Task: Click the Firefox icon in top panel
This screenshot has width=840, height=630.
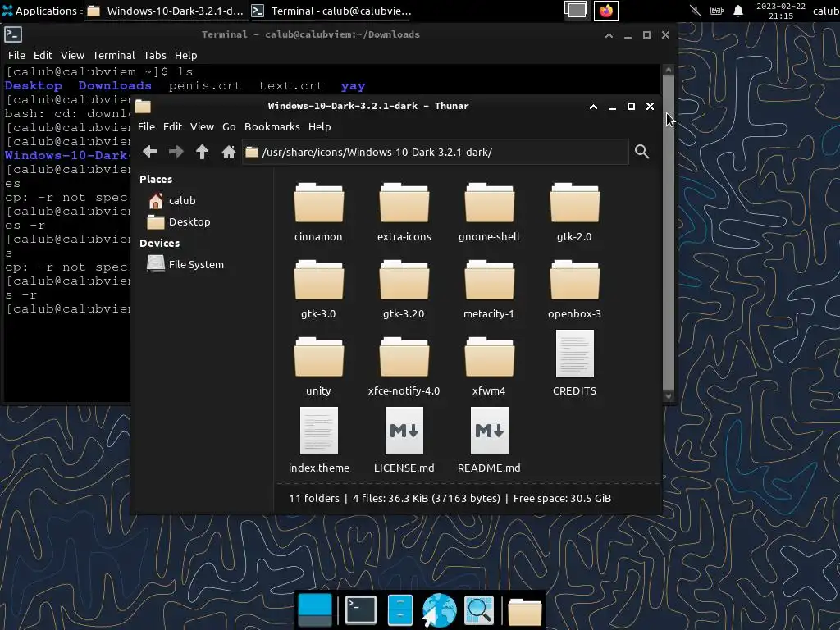Action: click(x=606, y=11)
